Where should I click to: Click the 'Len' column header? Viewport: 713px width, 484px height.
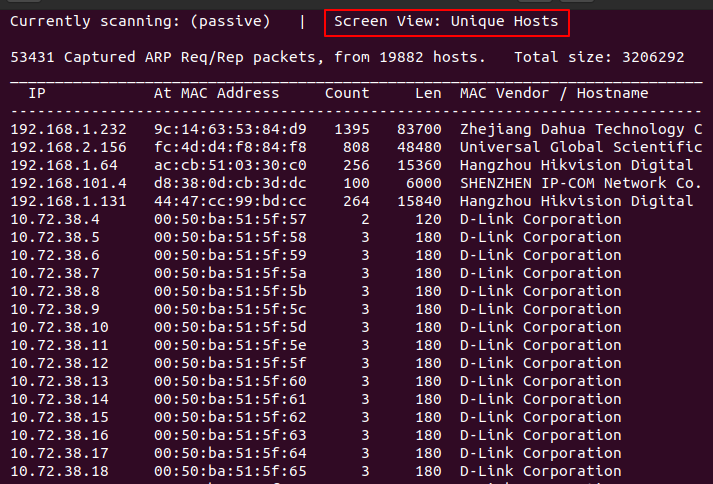click(x=428, y=93)
